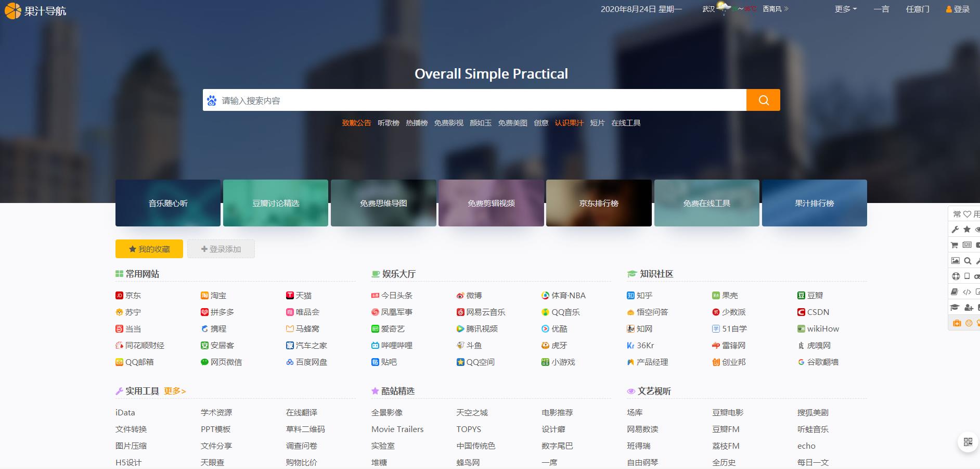Screen dimensions: 980x469
Task: Click the magnifier icon in the side panel
Action: click(x=968, y=261)
